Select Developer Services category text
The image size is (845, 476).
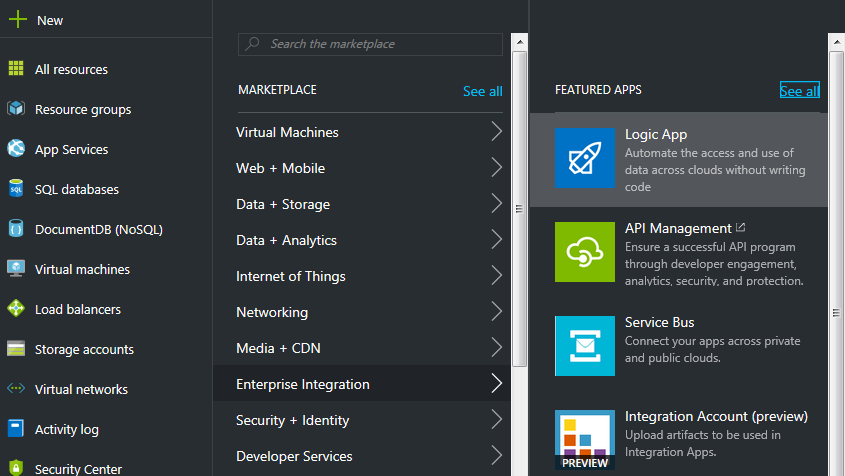(294, 456)
